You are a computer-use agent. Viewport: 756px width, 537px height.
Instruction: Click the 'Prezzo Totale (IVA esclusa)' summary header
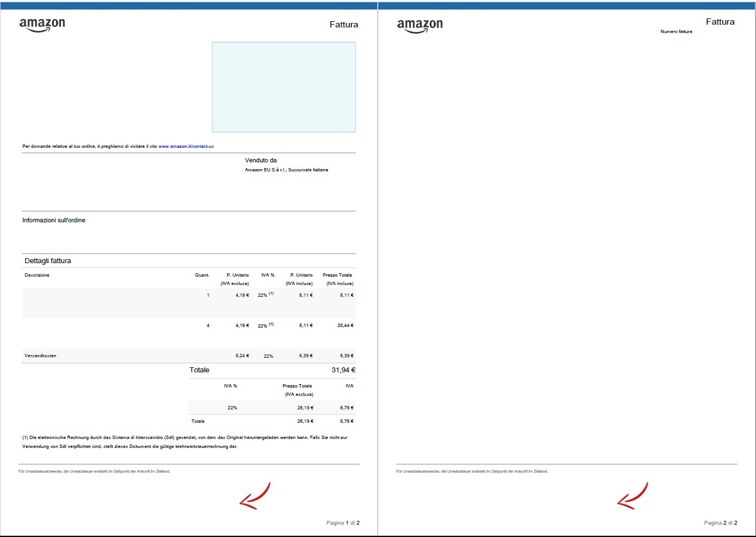click(x=298, y=390)
